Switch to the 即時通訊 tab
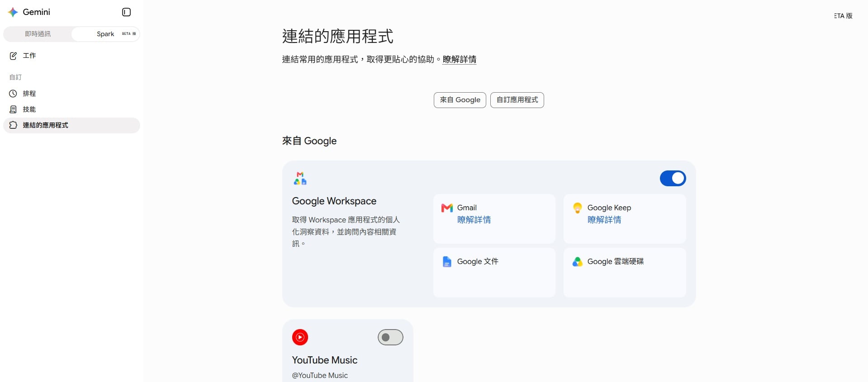This screenshot has height=382, width=868. tap(38, 34)
